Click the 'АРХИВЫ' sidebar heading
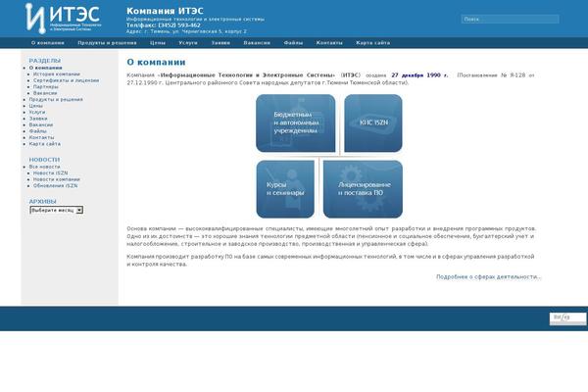The height and width of the screenshot is (392, 588). (x=42, y=202)
